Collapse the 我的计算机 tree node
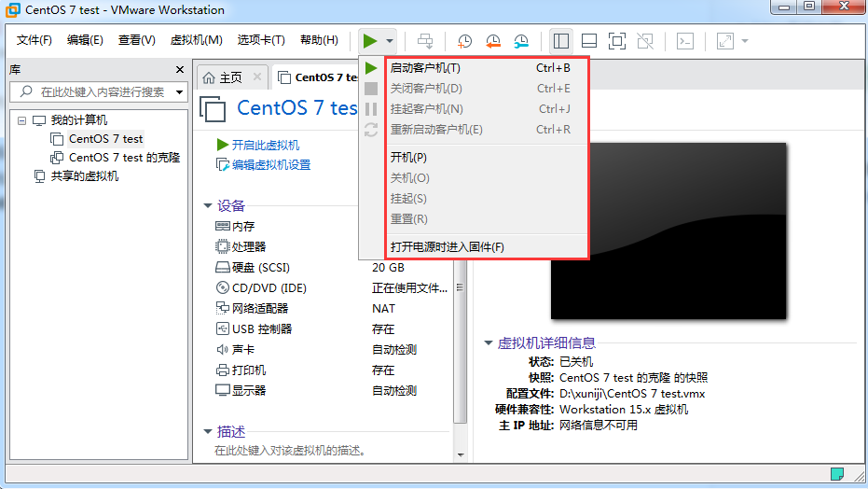Screen dimensions: 868x489 point(21,120)
